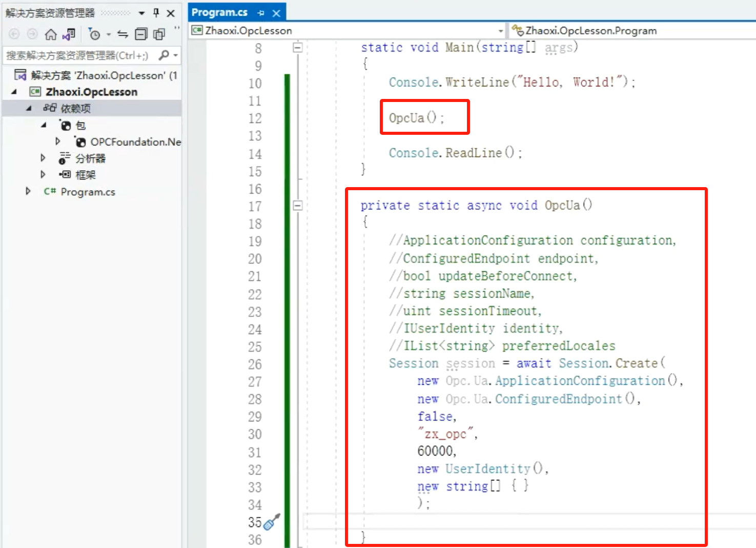Open the Zhaoxi.OpcLesson project dropdown in navigation bar
The width and height of the screenshot is (756, 548).
pyautogui.click(x=500, y=31)
